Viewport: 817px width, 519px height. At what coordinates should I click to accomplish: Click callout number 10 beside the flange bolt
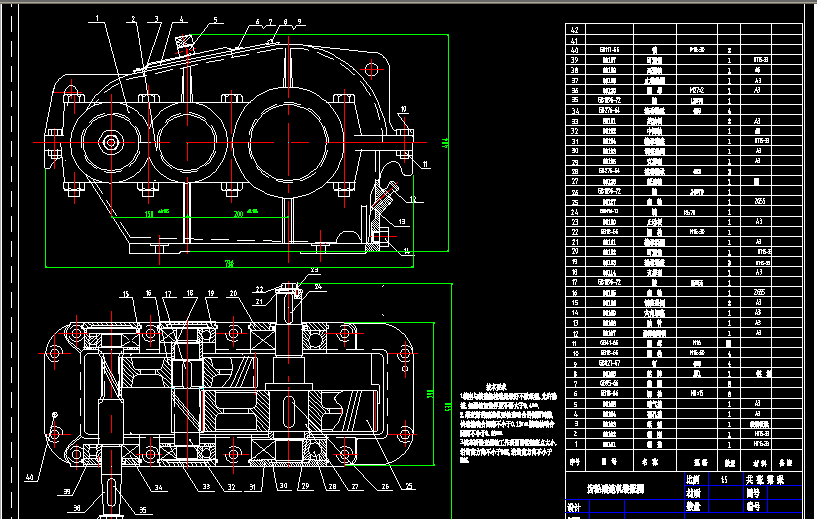pyautogui.click(x=403, y=109)
